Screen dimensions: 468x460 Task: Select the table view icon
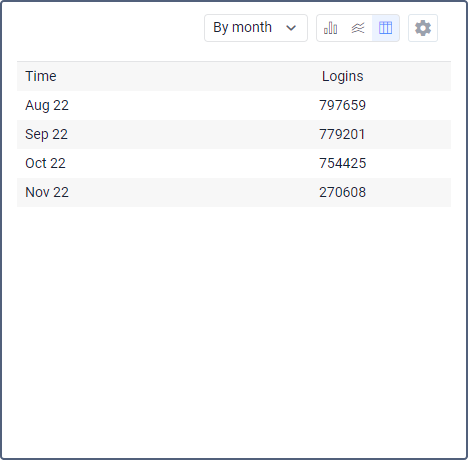pyautogui.click(x=385, y=28)
